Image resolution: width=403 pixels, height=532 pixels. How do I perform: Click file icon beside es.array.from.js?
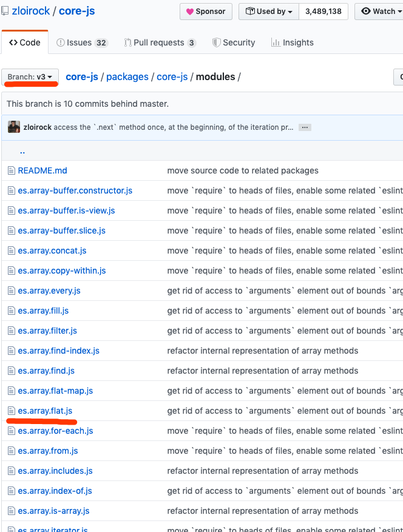pos(11,451)
